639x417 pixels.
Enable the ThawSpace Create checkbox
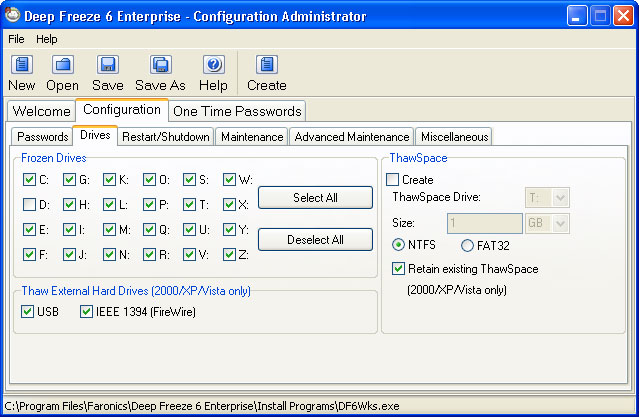coord(392,179)
